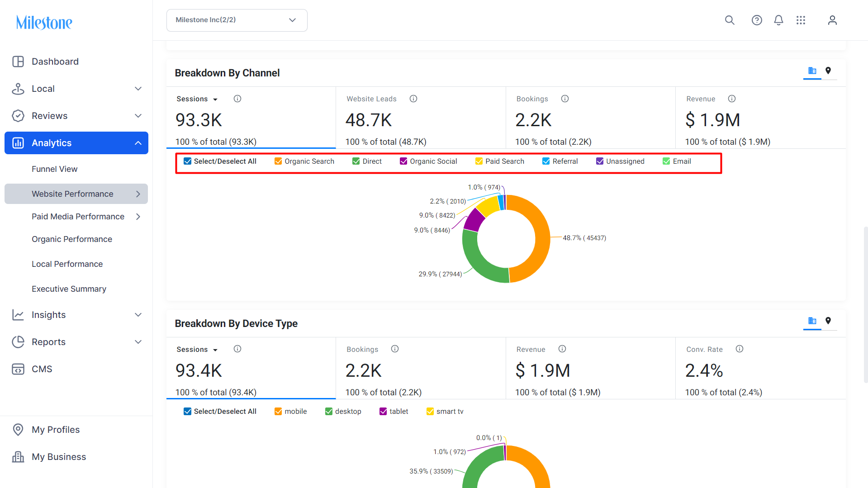Viewport: 868px width, 488px height.
Task: Select building view icon in Device Type section
Action: tap(812, 321)
